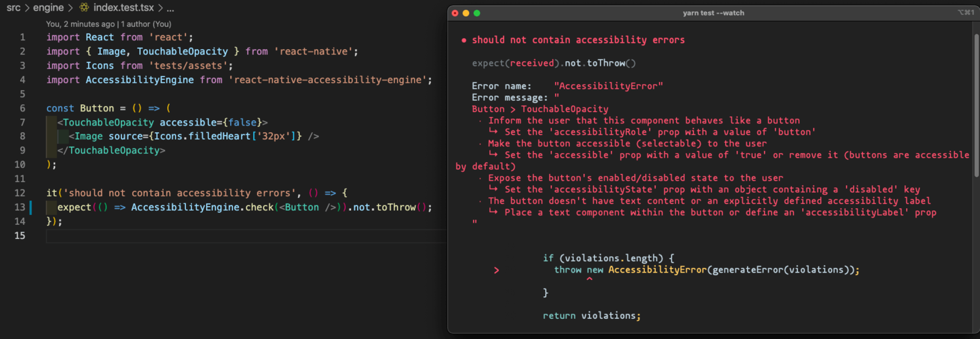Image resolution: width=980 pixels, height=339 pixels.
Task: Expand the 'engine' breadcrumb segment
Action: point(48,8)
